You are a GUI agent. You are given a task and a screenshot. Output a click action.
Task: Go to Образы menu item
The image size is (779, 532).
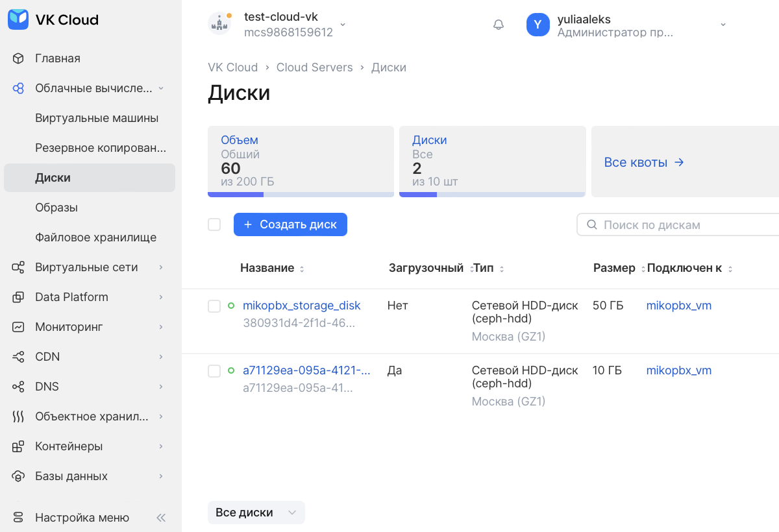coord(56,208)
